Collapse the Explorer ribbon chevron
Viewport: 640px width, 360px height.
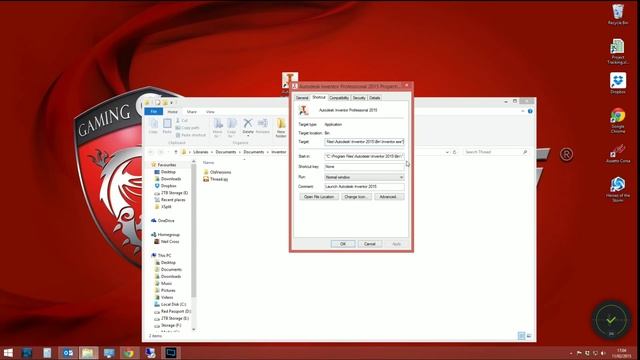pyautogui.click(x=522, y=111)
